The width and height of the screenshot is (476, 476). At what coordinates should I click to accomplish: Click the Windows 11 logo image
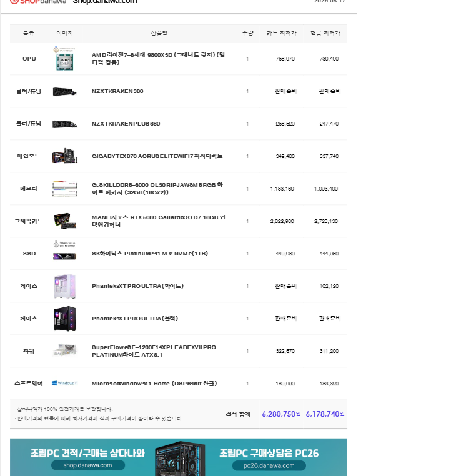click(65, 384)
